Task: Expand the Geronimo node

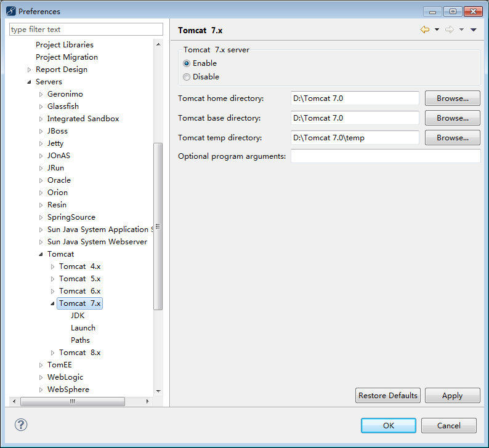Action: (41, 94)
